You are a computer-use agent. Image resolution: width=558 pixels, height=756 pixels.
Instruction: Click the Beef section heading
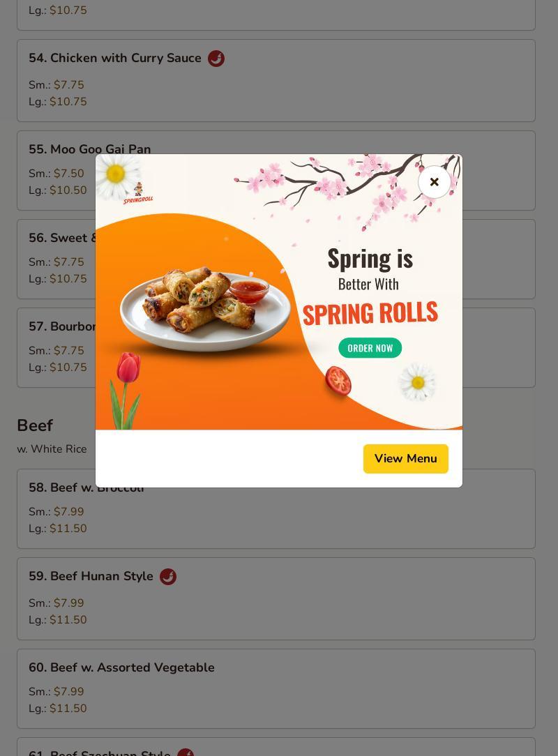35,425
